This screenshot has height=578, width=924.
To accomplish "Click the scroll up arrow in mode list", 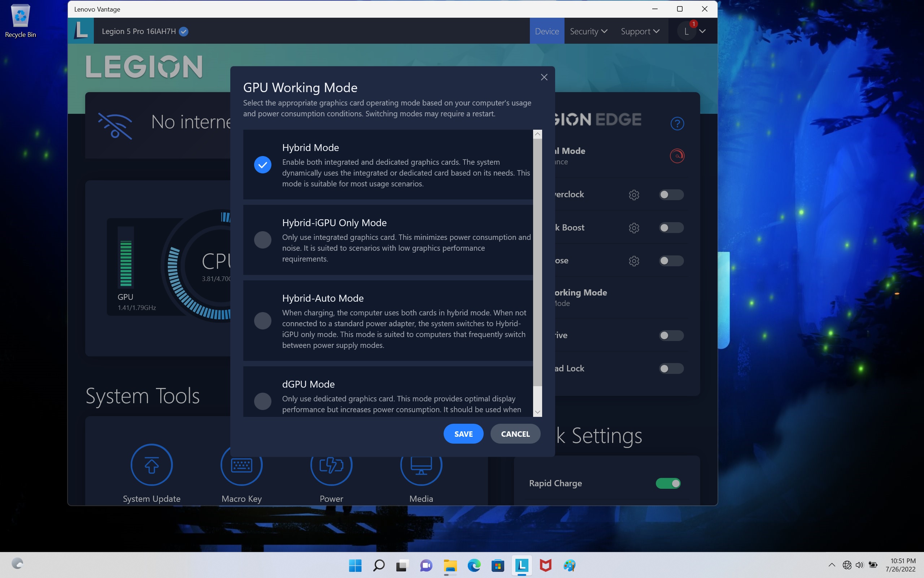I will point(537,134).
